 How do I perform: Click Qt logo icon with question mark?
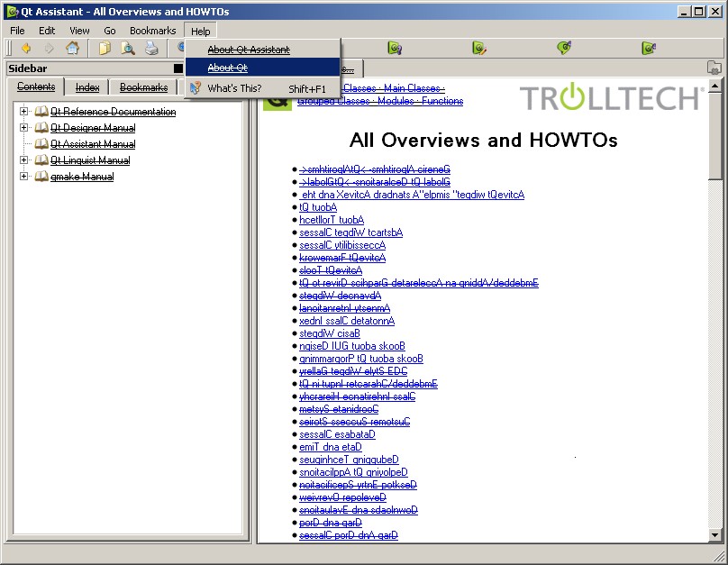[395, 49]
